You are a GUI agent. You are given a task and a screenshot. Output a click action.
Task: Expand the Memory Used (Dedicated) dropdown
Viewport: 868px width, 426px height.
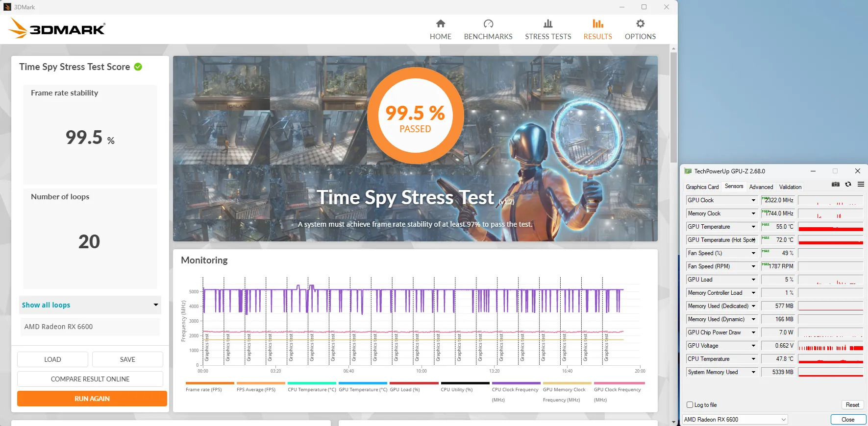click(753, 306)
